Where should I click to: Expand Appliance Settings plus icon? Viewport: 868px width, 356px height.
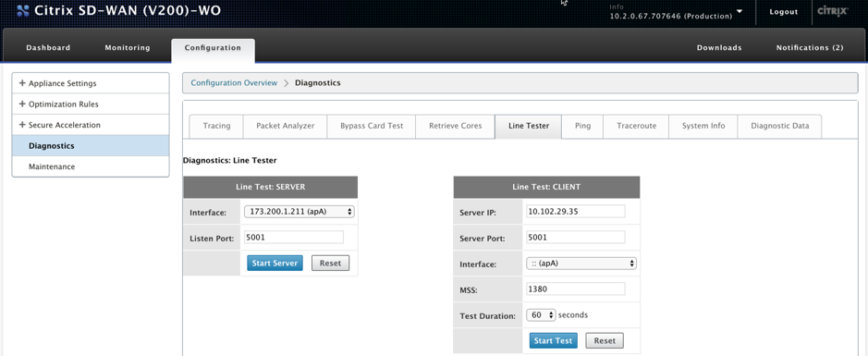pos(22,83)
